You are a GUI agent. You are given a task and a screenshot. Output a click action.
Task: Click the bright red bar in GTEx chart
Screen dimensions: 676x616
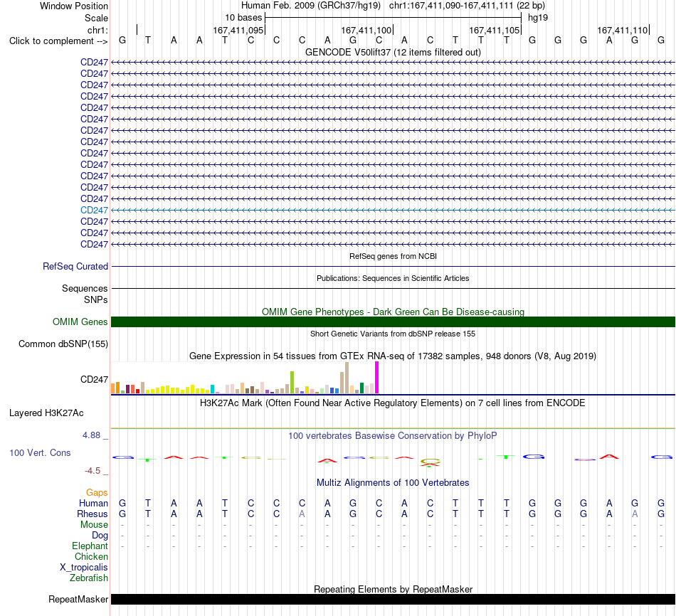click(x=137, y=391)
